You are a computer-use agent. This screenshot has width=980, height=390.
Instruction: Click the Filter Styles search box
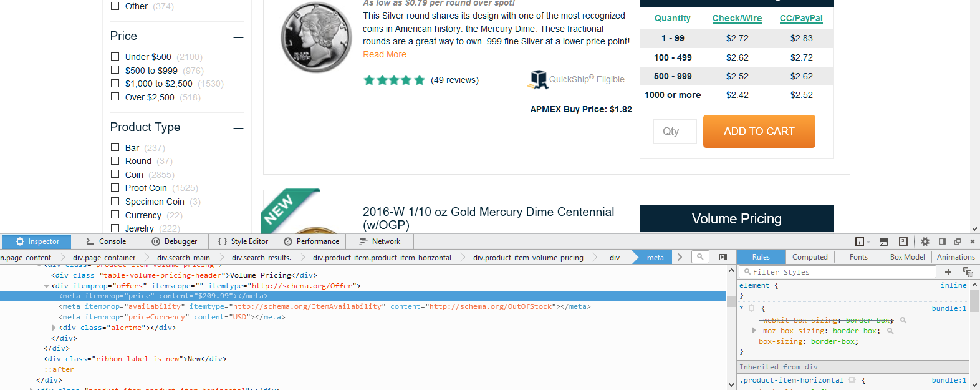837,272
